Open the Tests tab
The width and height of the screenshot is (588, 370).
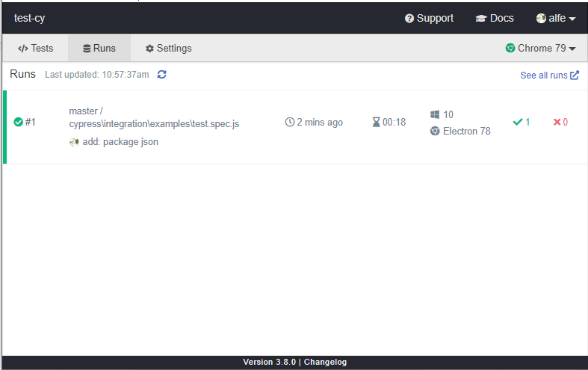tap(36, 48)
